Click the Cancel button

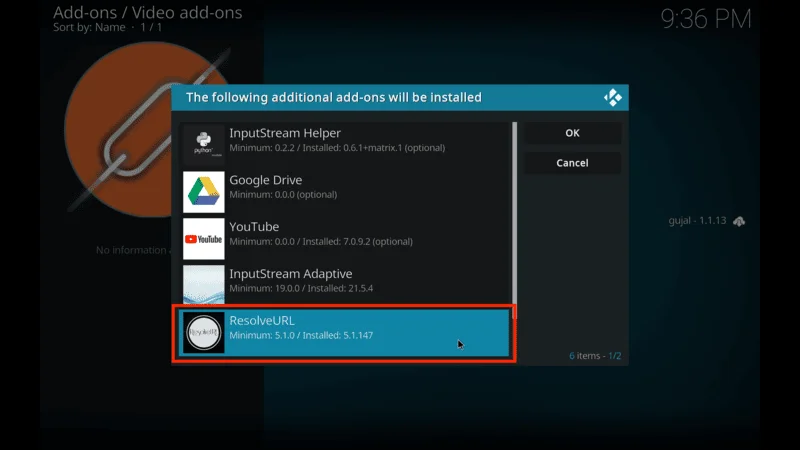572,163
